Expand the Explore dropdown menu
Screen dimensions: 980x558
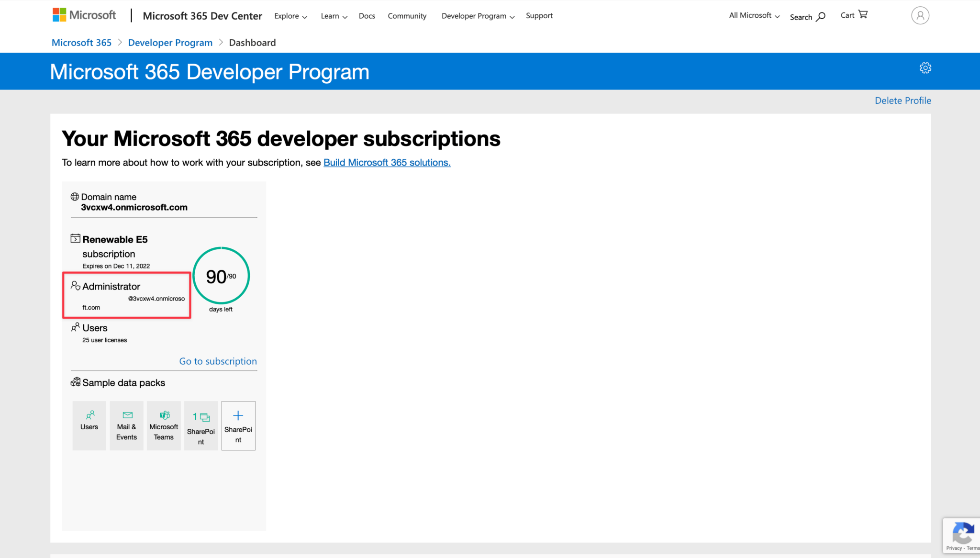tap(290, 16)
